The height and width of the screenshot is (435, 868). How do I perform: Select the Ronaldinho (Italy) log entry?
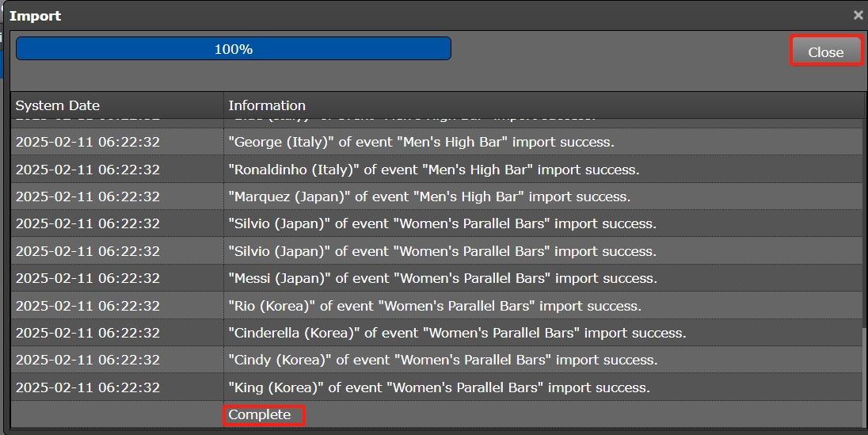433,170
